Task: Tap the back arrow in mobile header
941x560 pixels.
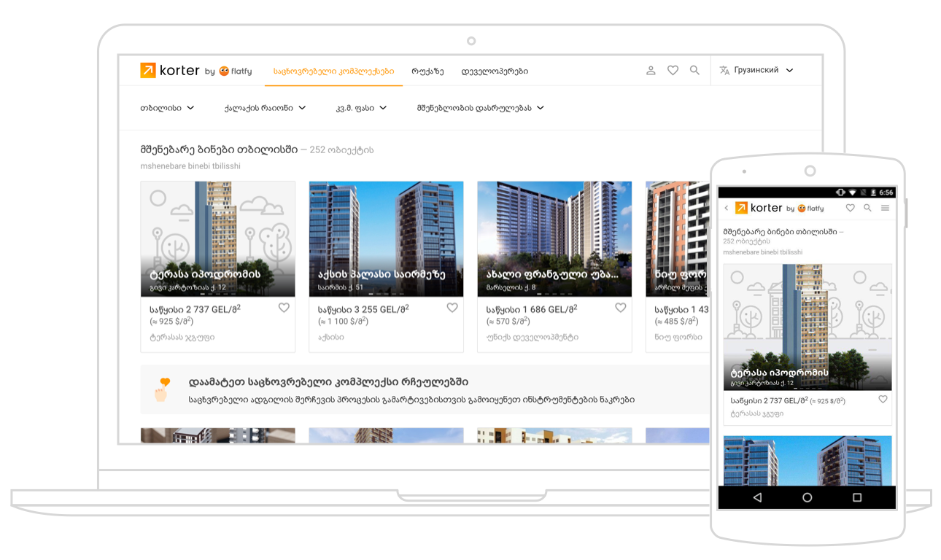Action: [x=727, y=209]
